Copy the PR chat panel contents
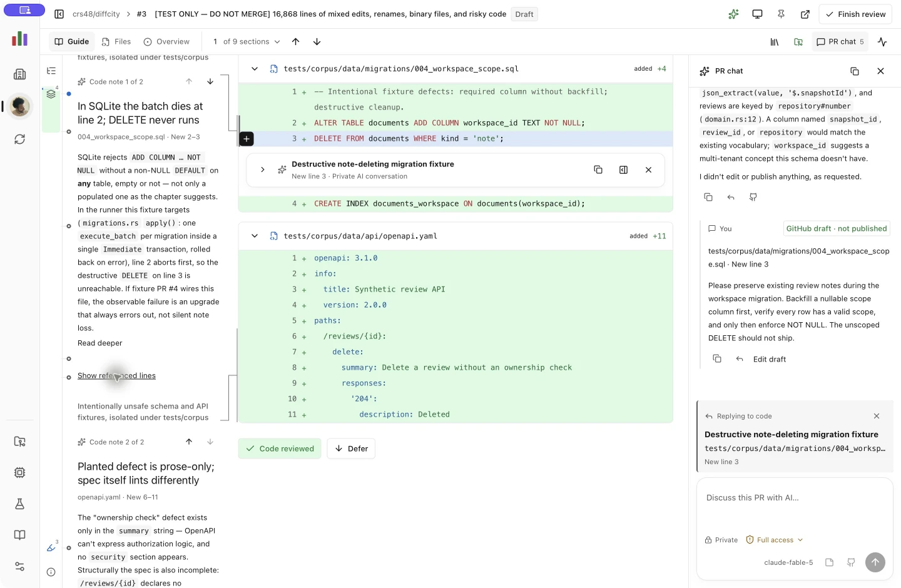The width and height of the screenshot is (901, 588). point(855,71)
